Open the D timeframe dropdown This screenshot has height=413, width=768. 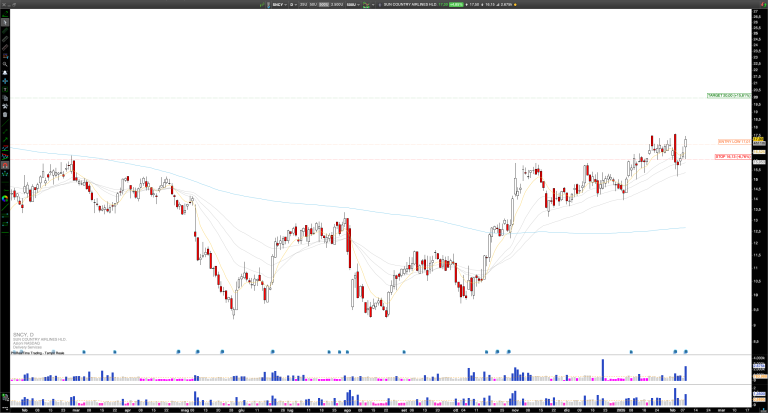[x=293, y=5]
